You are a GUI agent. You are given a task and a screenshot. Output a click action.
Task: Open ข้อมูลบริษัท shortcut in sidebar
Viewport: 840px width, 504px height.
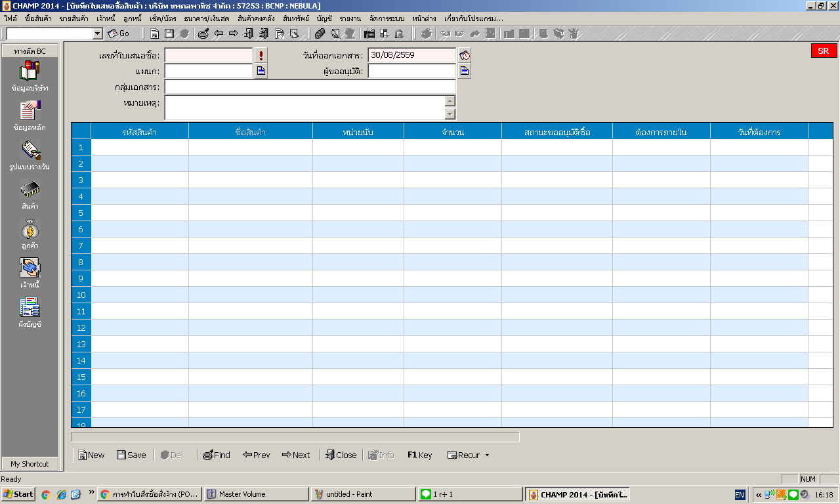tap(30, 76)
